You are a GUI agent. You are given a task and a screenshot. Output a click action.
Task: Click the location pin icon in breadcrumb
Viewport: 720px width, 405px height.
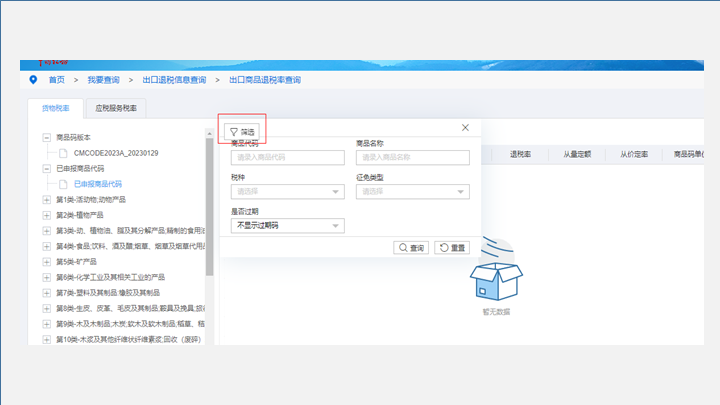click(x=33, y=79)
